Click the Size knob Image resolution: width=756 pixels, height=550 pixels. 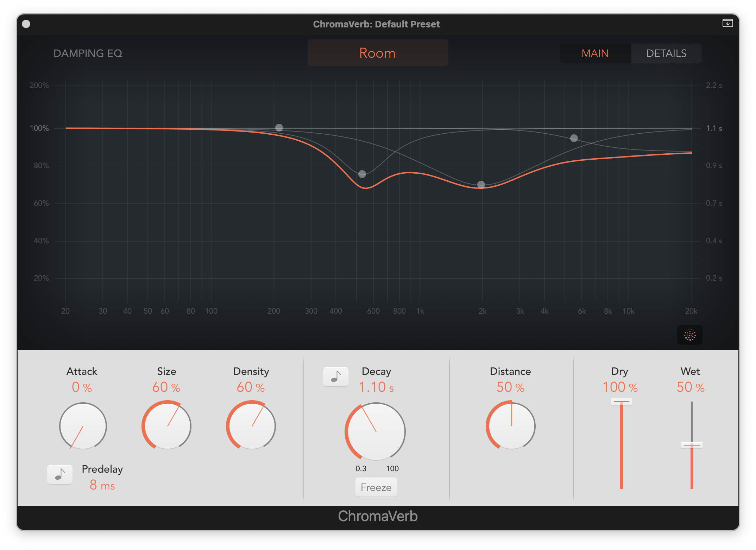click(x=167, y=426)
